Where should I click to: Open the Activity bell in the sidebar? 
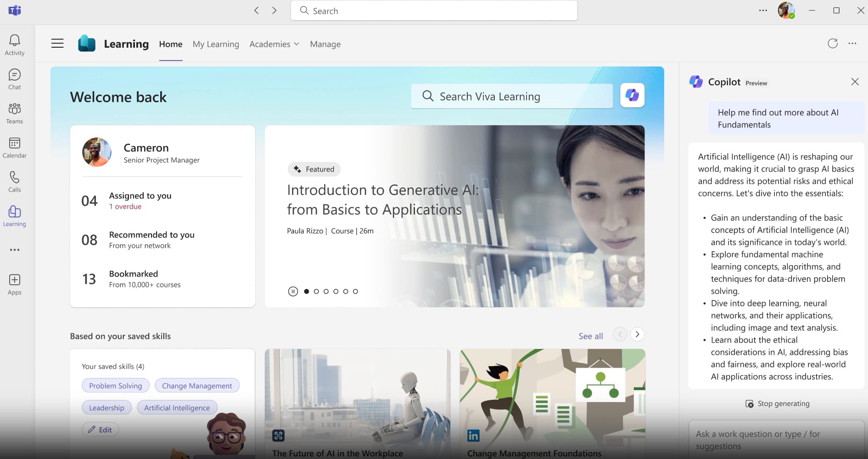pos(15,45)
